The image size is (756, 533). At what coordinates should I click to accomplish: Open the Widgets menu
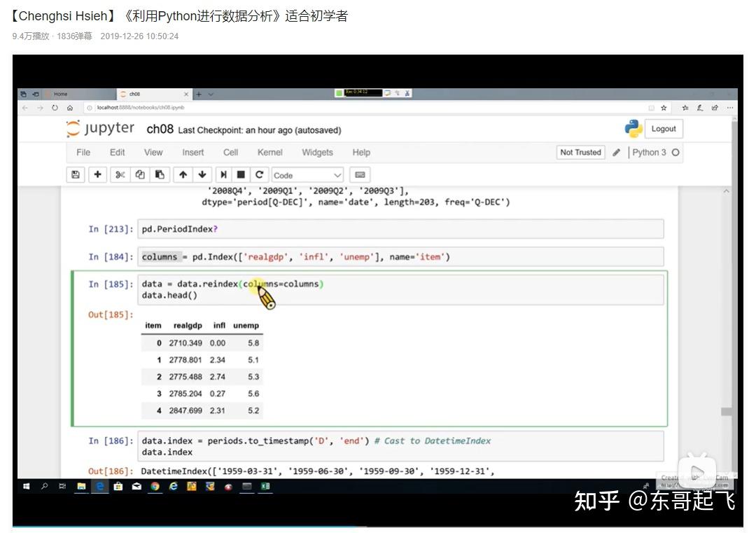coord(317,153)
